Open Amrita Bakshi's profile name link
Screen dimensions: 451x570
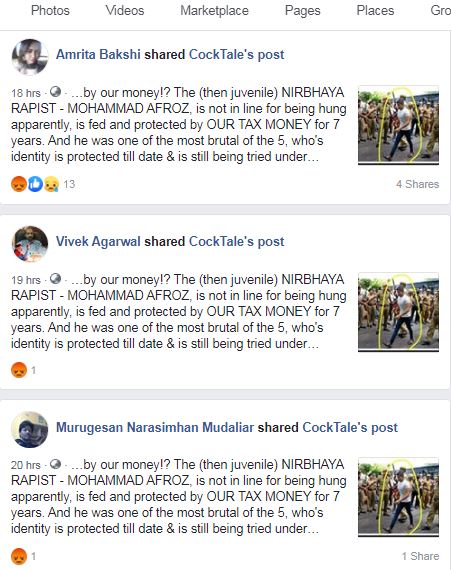click(x=98, y=55)
